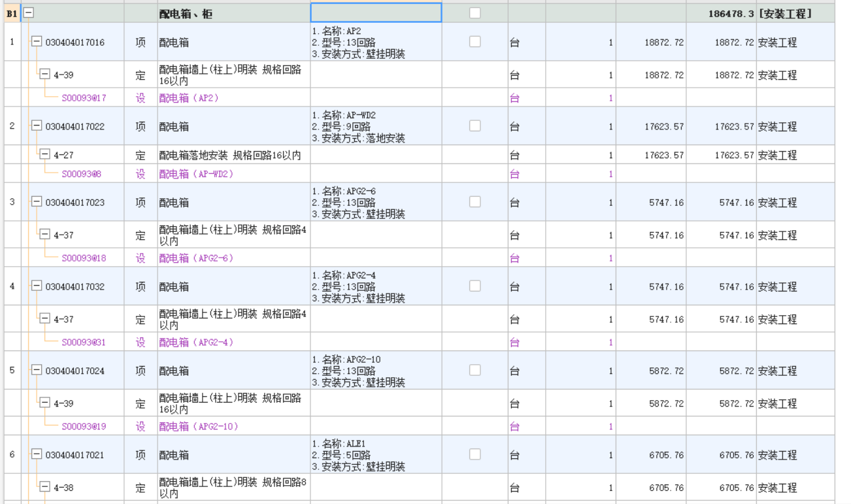Click the 名称:APG2-6 feature description cell

coord(376,202)
